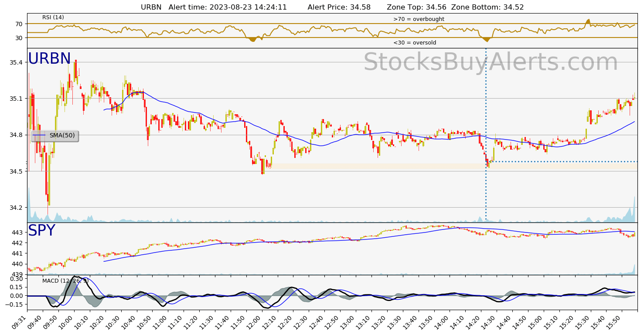Click the '<30 = oversold' annotation

(415, 43)
